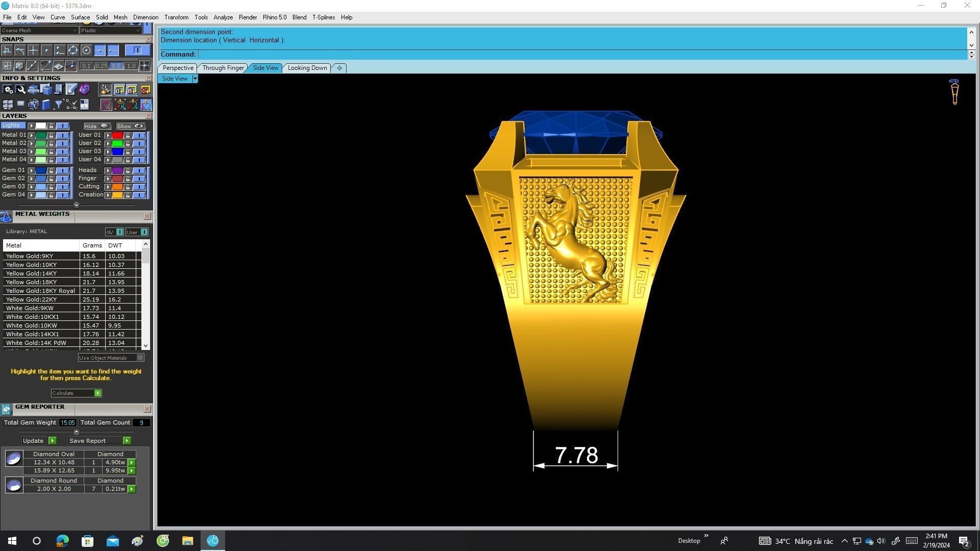
Task: Click the selection filter funnel icon
Action: click(x=58, y=104)
